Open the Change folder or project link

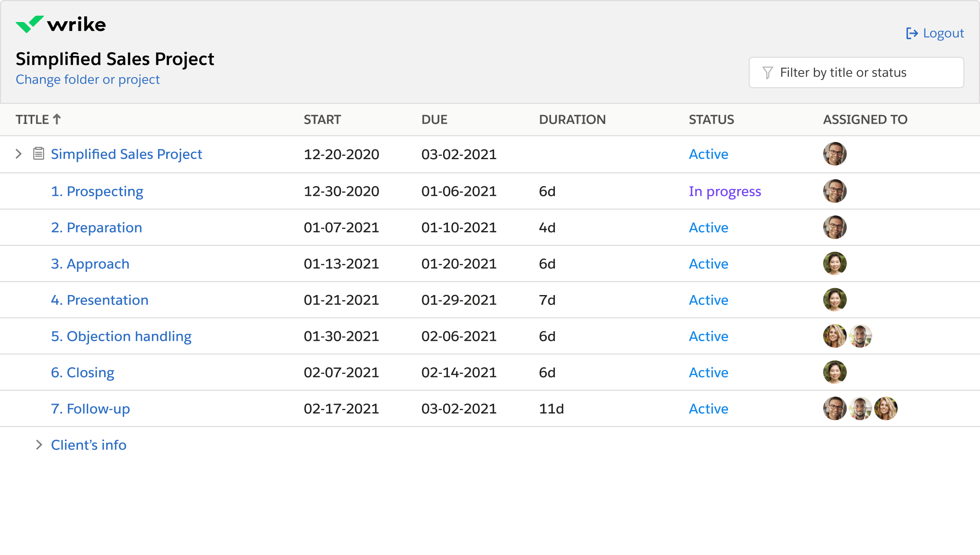(x=87, y=79)
